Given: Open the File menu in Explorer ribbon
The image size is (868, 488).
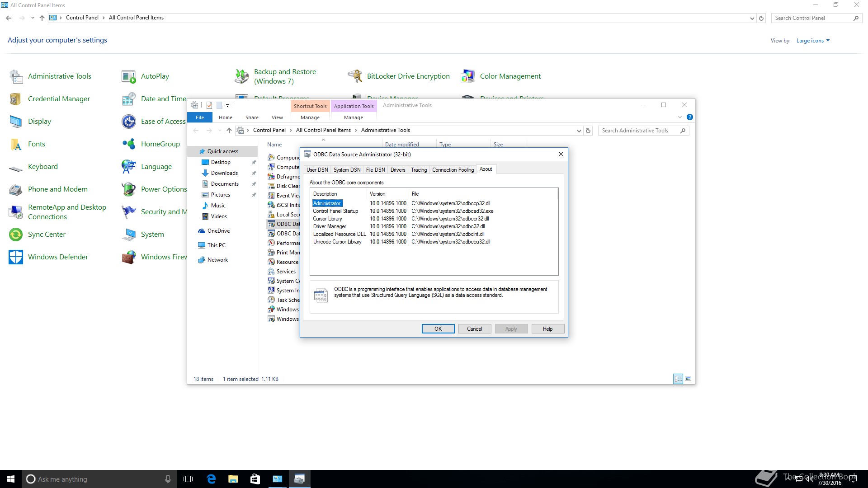Looking at the screenshot, I should (x=200, y=117).
